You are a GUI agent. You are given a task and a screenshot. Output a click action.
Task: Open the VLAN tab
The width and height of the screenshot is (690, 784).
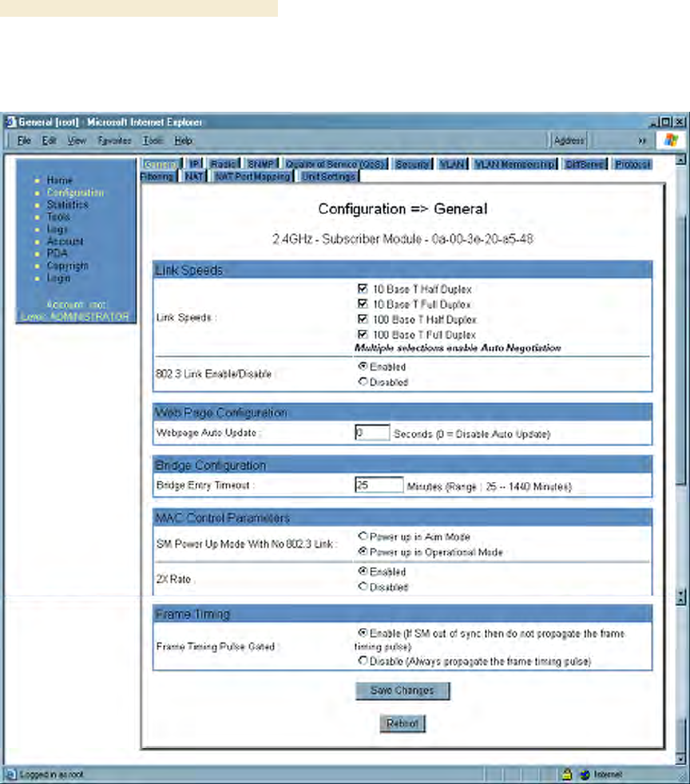(x=452, y=164)
